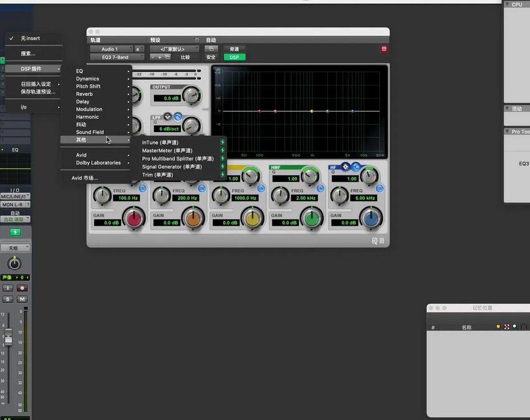Click the 安全 safe button
The image size is (530, 420).
click(x=211, y=57)
